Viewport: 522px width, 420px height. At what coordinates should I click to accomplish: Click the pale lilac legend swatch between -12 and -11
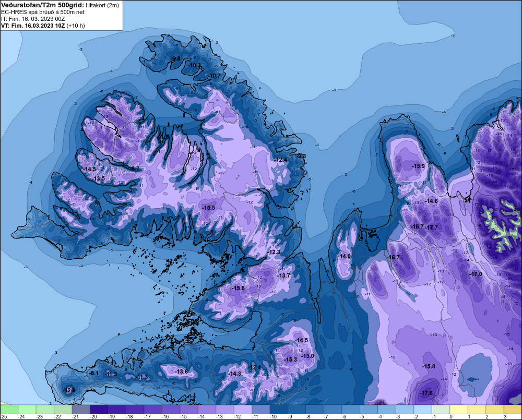pos(243,409)
